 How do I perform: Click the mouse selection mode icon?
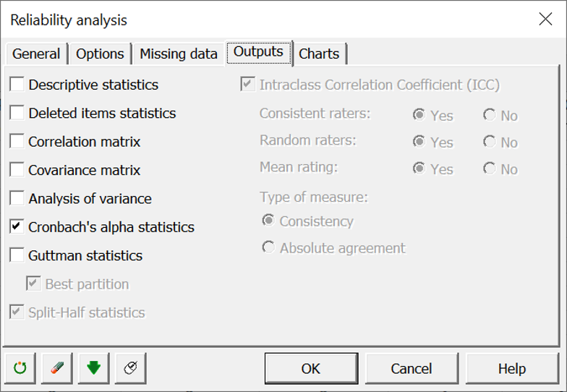[x=130, y=368]
